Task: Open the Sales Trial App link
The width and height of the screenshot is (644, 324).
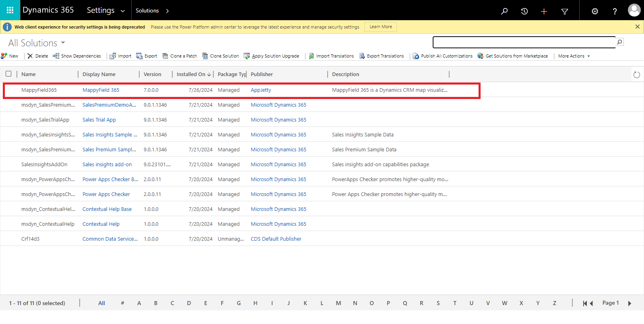Action: pyautogui.click(x=99, y=120)
